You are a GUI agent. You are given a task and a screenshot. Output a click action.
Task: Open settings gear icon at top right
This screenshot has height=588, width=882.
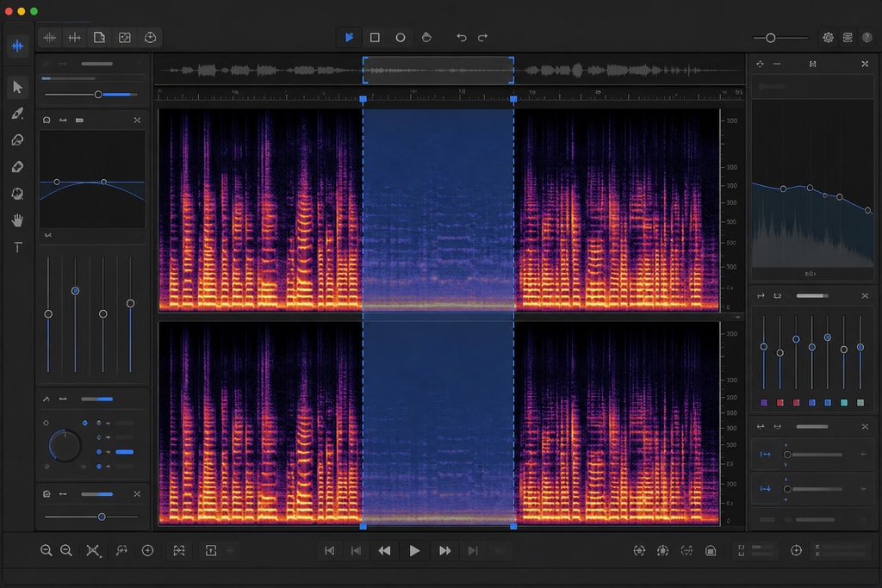tap(828, 38)
